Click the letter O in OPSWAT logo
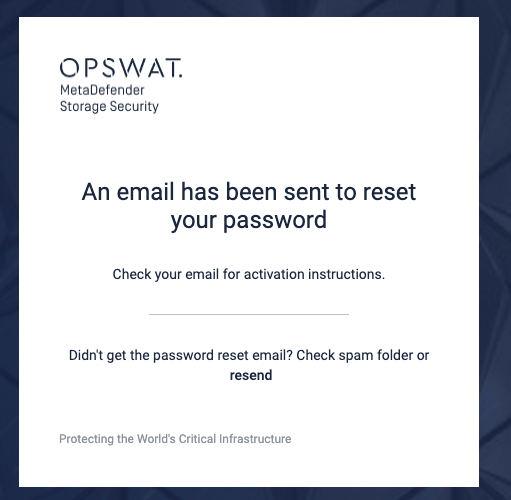Viewport: 511px width, 500px height. tap(69, 68)
